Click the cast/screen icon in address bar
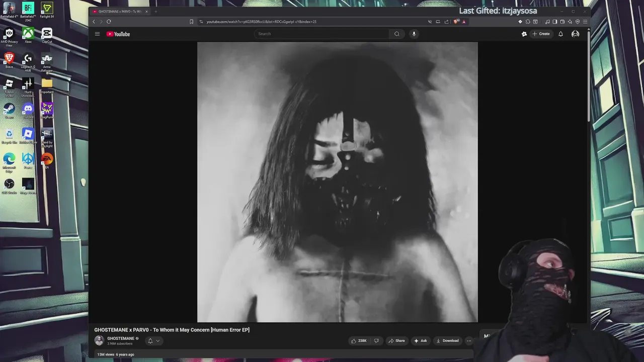The width and height of the screenshot is (644, 362). [438, 22]
